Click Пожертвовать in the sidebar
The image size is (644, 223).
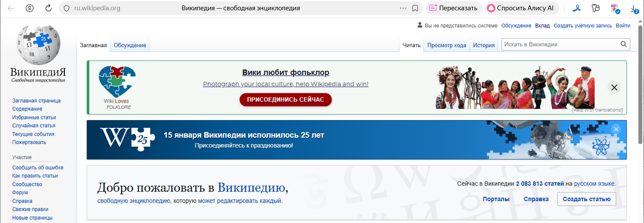coord(29,142)
